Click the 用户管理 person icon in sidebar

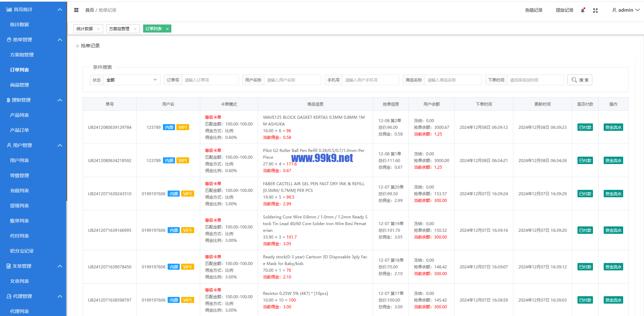9,145
